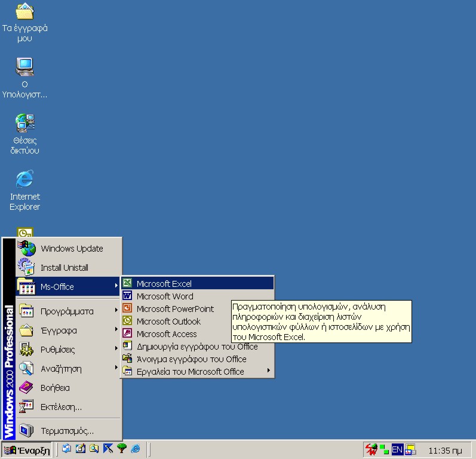This screenshot has height=459, width=476.
Task: Launch Internet Explorer from quick launch bar
Action: [136, 449]
